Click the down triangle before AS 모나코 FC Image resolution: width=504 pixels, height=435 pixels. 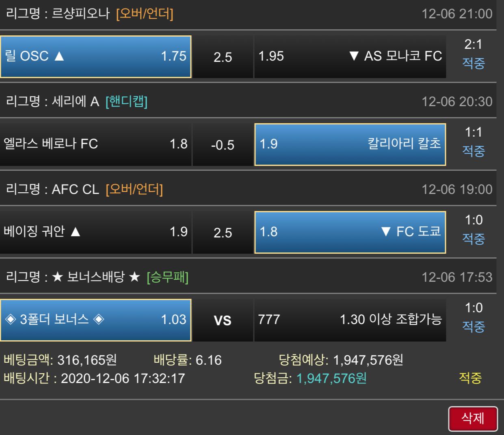[354, 56]
